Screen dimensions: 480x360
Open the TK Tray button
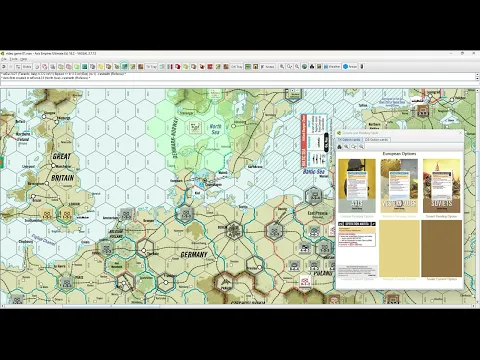click(151, 67)
